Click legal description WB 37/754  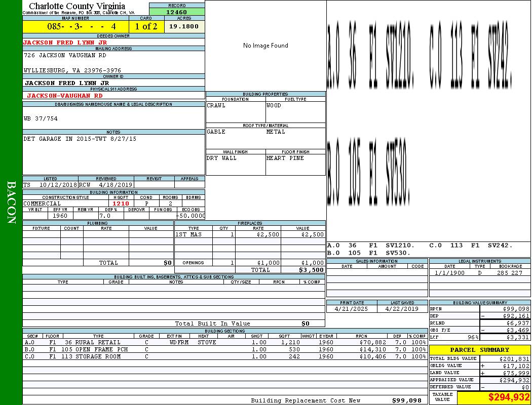pyautogui.click(x=41, y=118)
